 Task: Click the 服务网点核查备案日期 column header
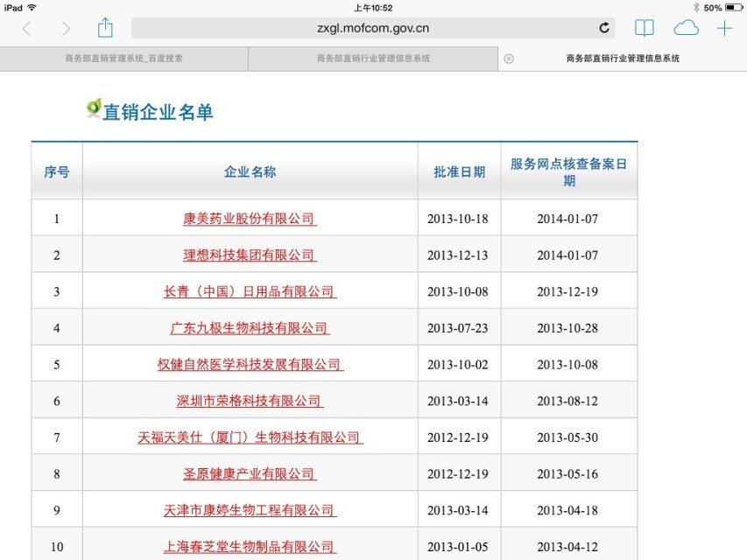point(569,171)
